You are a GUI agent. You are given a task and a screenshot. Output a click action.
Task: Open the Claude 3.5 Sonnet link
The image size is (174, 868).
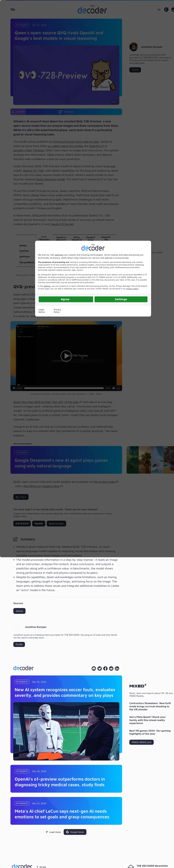[62, 224]
